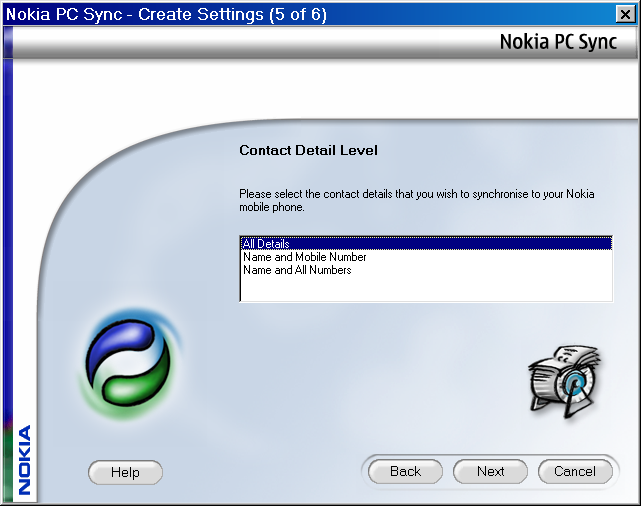The width and height of the screenshot is (641, 506).
Task: Select the All Details list option
Action: (x=426, y=244)
